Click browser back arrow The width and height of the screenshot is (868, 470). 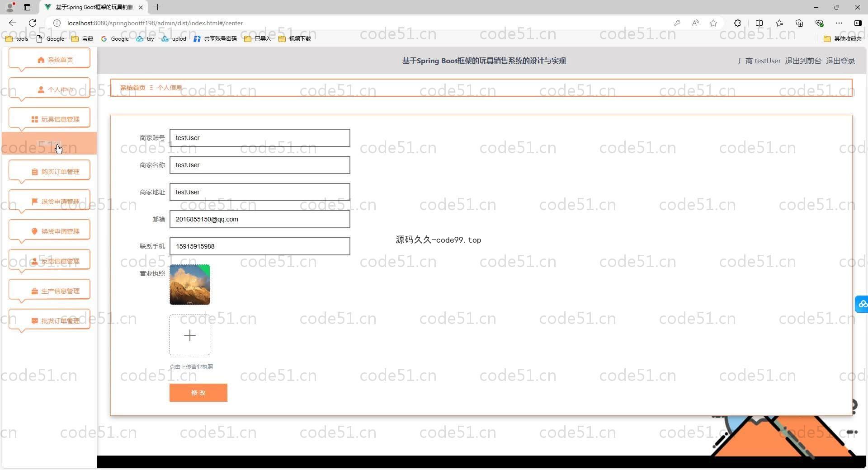click(x=13, y=23)
